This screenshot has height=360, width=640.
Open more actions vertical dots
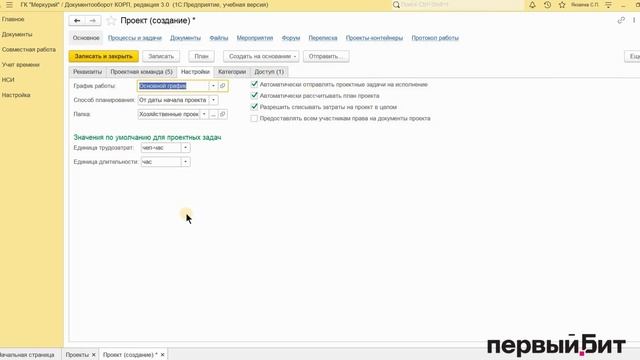tap(634, 20)
